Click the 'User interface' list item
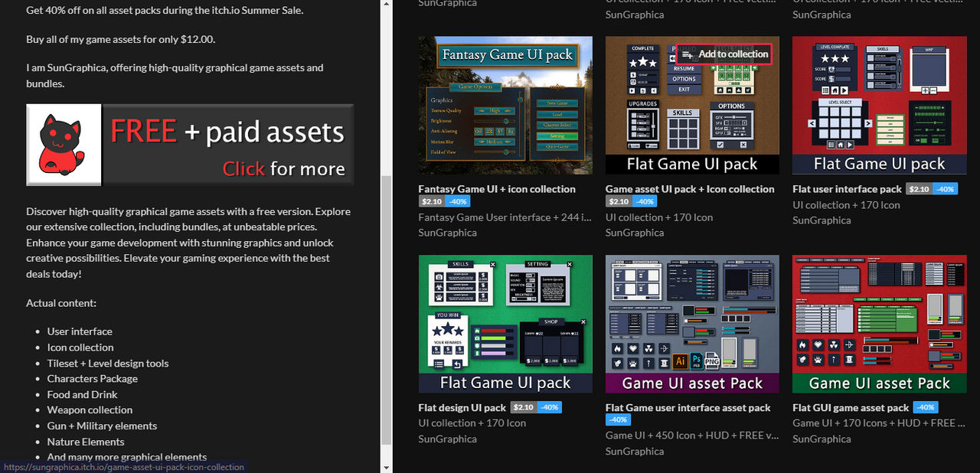The image size is (980, 473). [x=80, y=331]
